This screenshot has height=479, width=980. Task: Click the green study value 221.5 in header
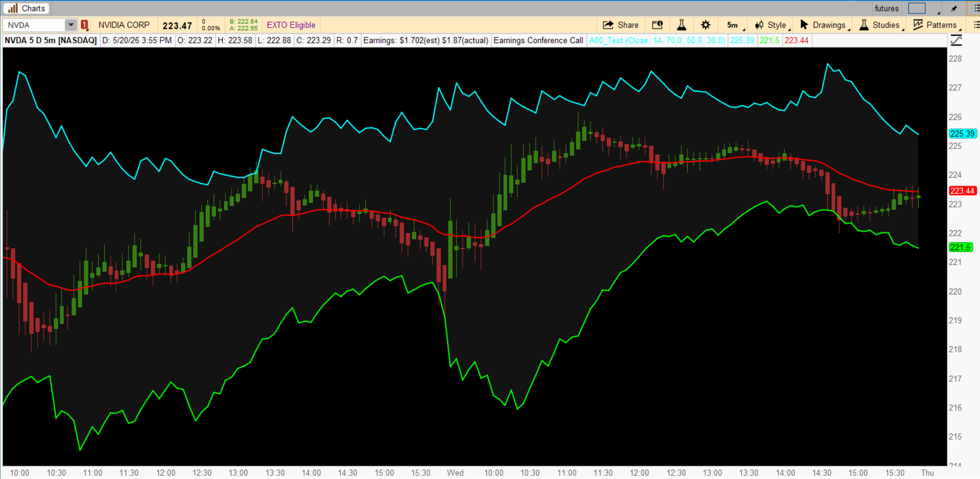pos(770,40)
